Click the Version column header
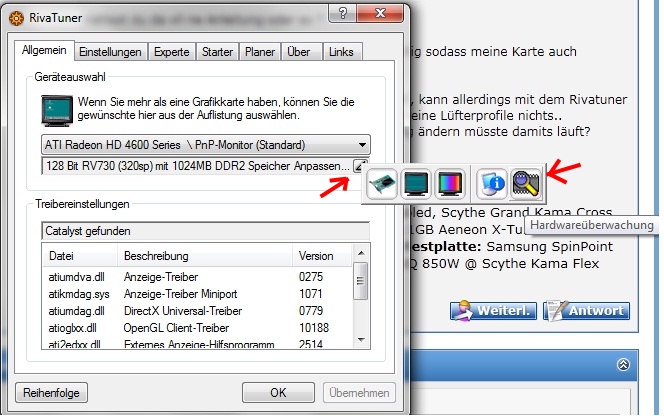The width and height of the screenshot is (664, 416). click(x=322, y=256)
